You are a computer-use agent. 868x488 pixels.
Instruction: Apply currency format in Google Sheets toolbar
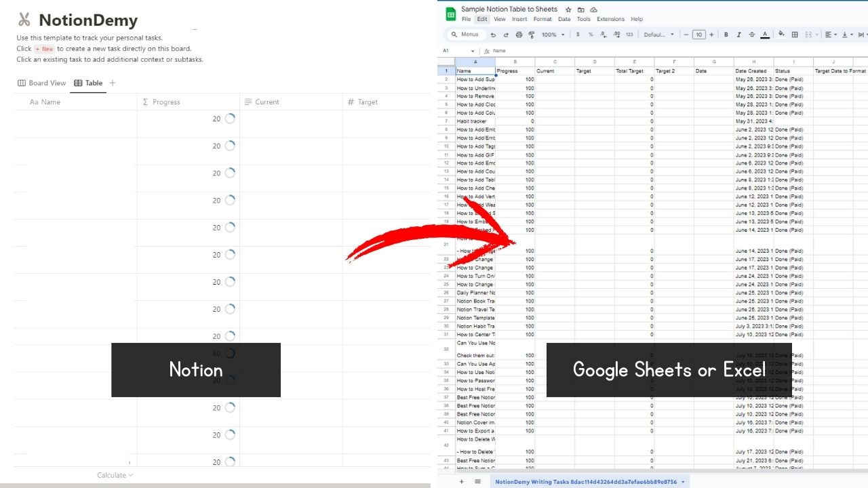click(578, 34)
